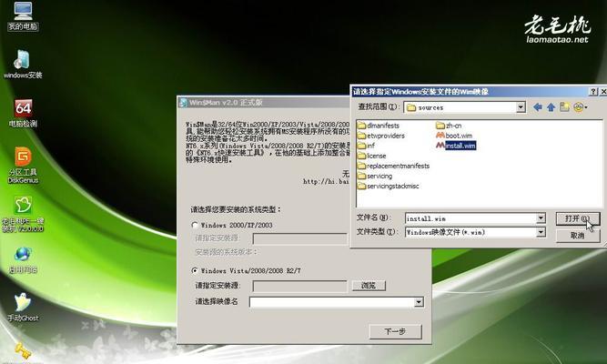Launch the DiskGenius partition tool icon
This screenshot has width=607, height=364.
(23, 158)
